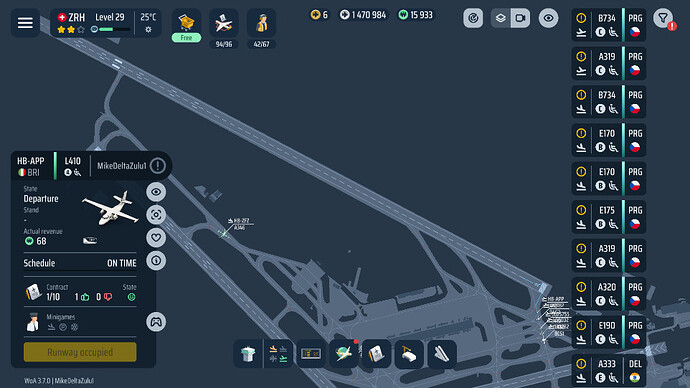Select the E175 PRG flight card
The width and height of the screenshot is (690, 388).
[x=609, y=217]
